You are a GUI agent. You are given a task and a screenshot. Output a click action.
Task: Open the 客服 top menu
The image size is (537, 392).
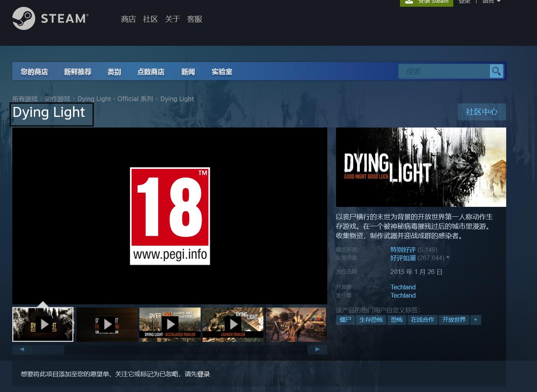195,19
